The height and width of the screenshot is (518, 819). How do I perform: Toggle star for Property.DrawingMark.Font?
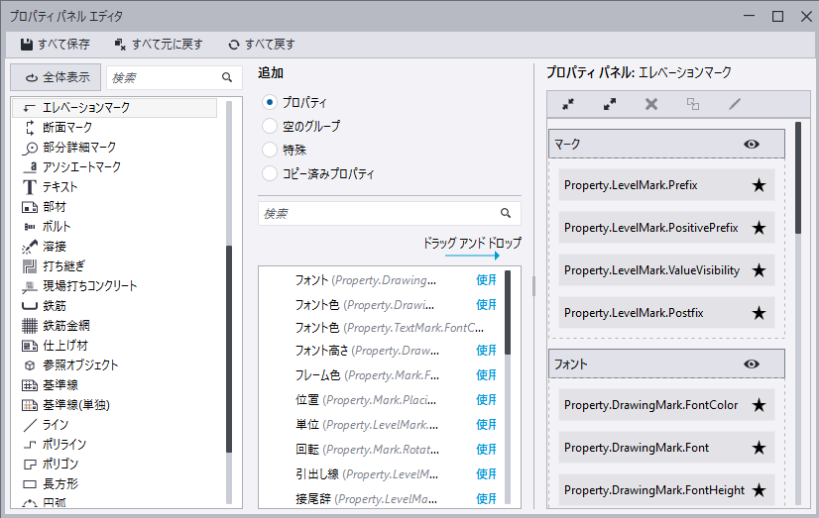[x=759, y=448]
